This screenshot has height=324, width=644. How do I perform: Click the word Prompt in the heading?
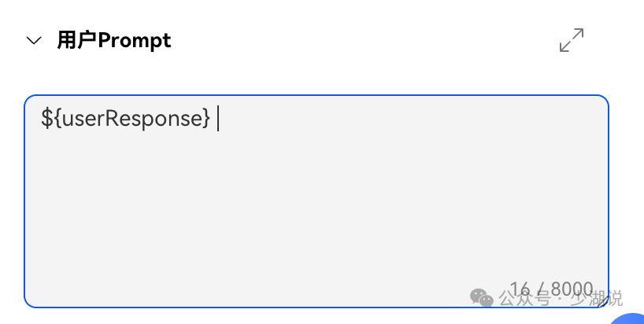(x=135, y=41)
